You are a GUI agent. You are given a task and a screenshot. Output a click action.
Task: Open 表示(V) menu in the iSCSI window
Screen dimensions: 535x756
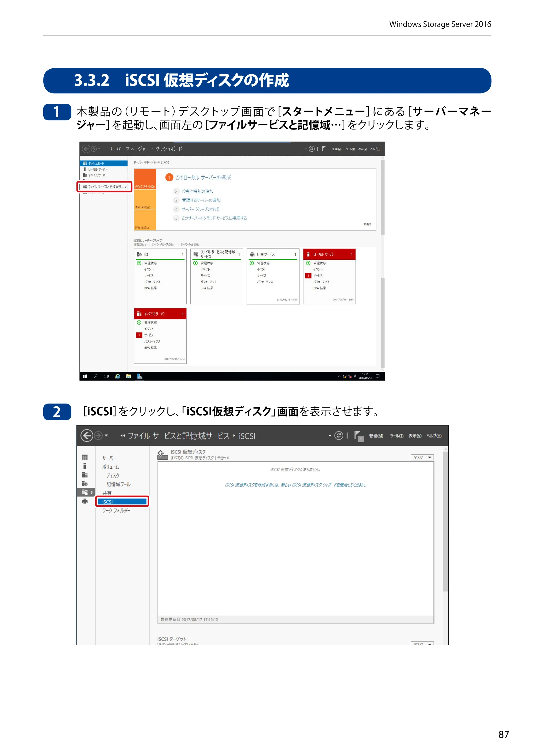click(x=415, y=436)
